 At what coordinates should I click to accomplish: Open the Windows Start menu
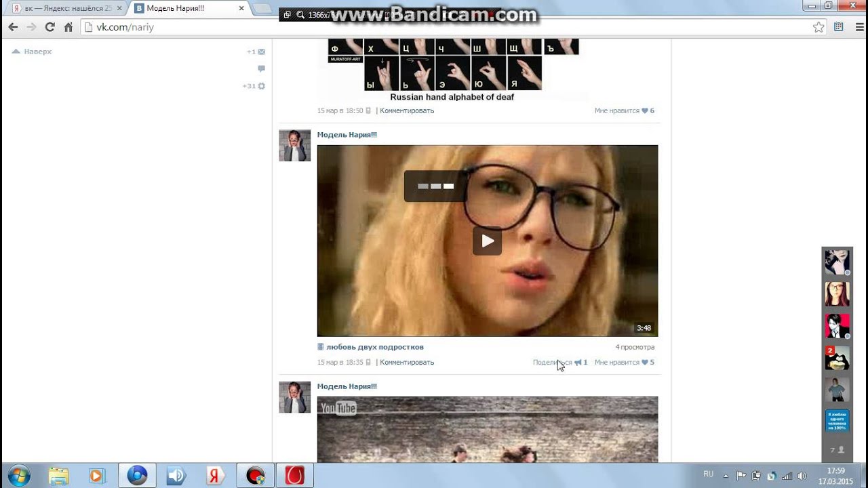pyautogui.click(x=18, y=475)
